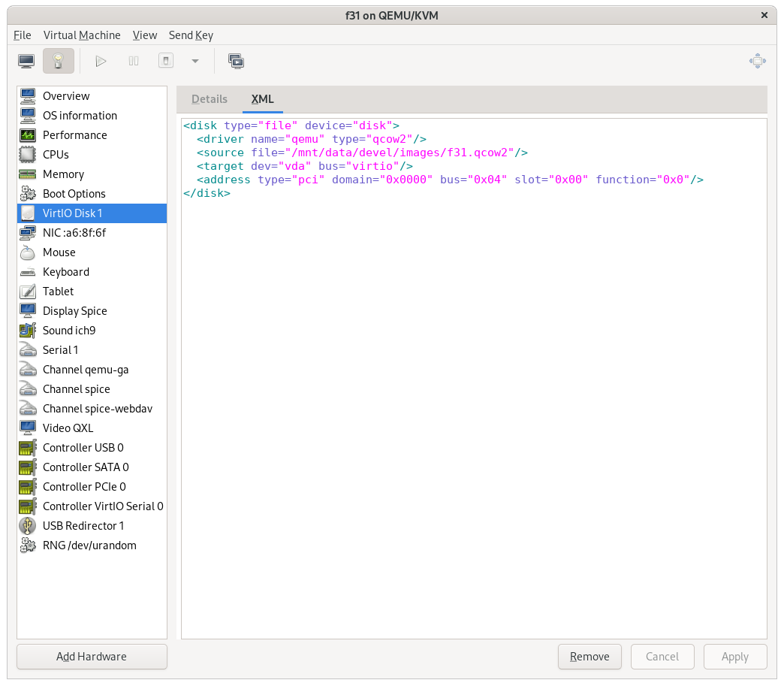
Task: Show virtual hardware details lightbulb
Action: pyautogui.click(x=59, y=61)
